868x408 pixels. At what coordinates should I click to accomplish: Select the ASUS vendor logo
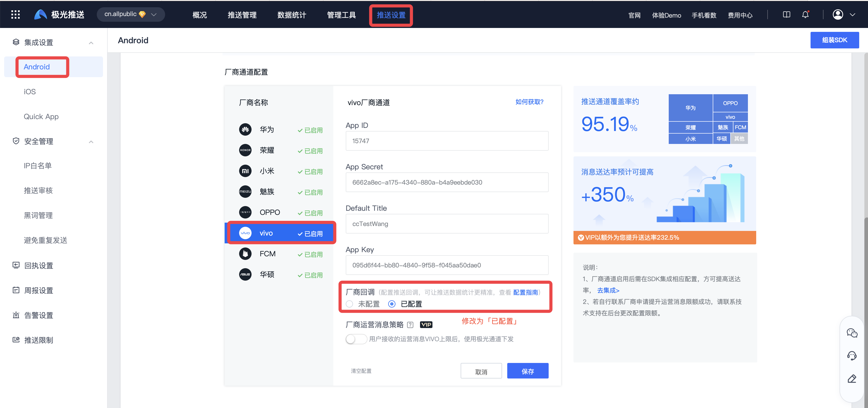245,274
